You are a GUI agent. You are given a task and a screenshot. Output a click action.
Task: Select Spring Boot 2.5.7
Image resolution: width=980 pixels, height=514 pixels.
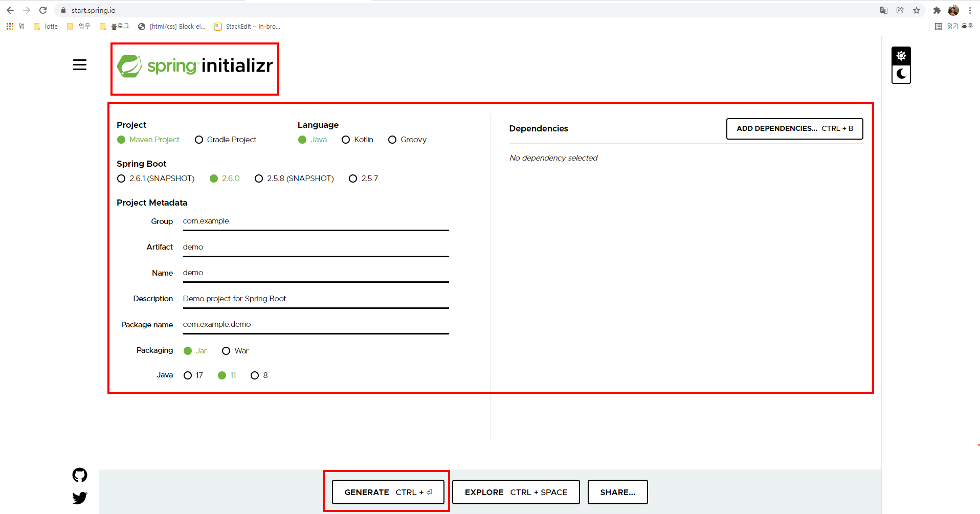(x=363, y=178)
